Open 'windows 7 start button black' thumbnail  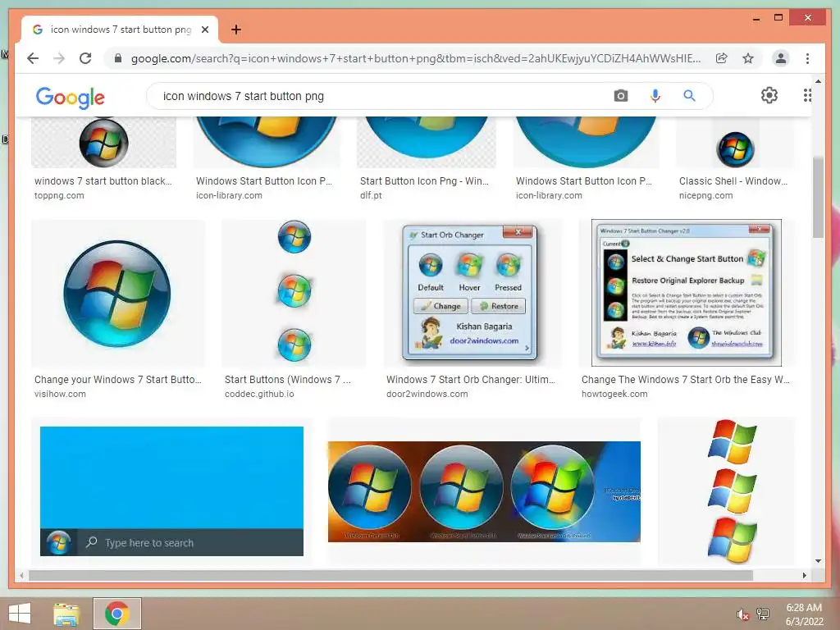point(104,142)
